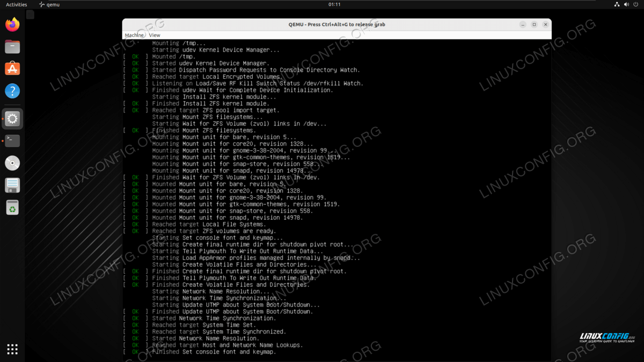Viewport: 644px width, 362px height.
Task: Show Applications grid
Action: click(x=12, y=349)
